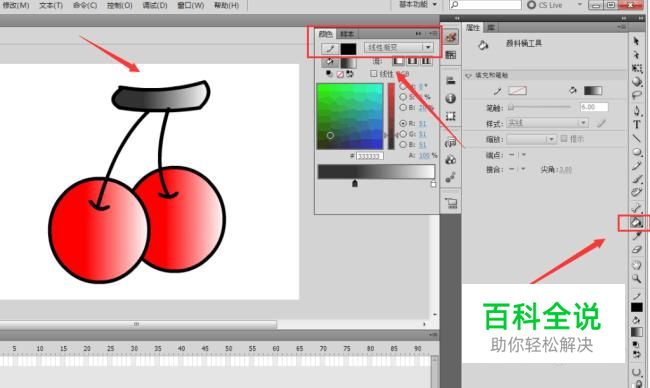Screen dimensions: 650x388
Task: Open the Help (H) menu
Action: (x=226, y=5)
